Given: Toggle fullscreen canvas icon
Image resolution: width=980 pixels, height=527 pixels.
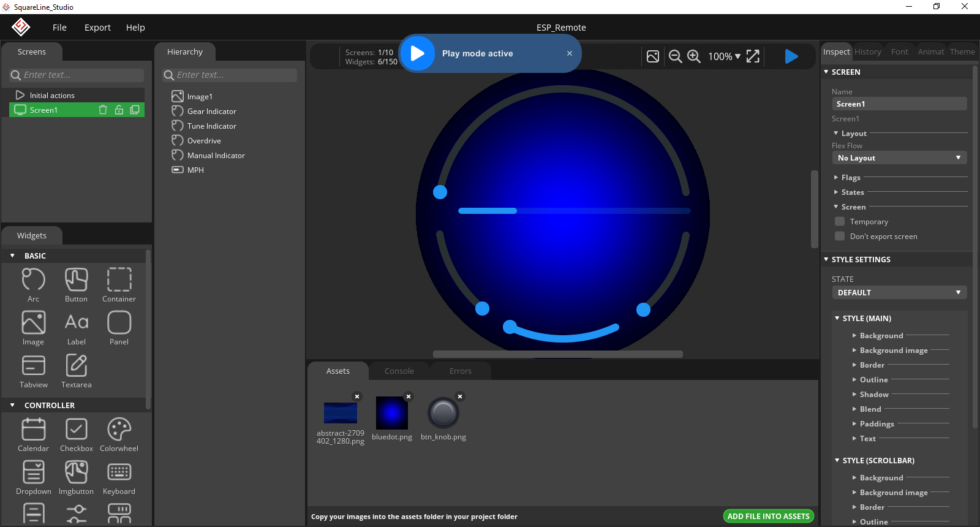Looking at the screenshot, I should (753, 56).
